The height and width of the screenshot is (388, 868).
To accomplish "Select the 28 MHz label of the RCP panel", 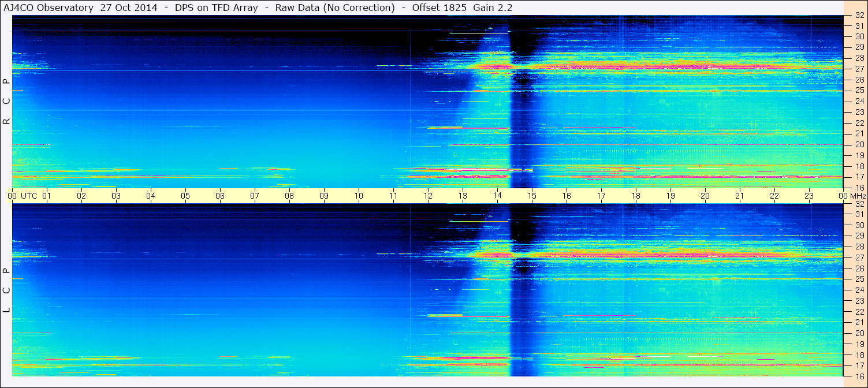I will point(859,58).
